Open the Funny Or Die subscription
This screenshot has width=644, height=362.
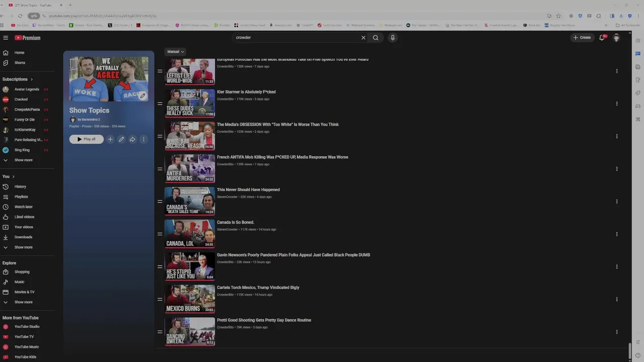25,120
